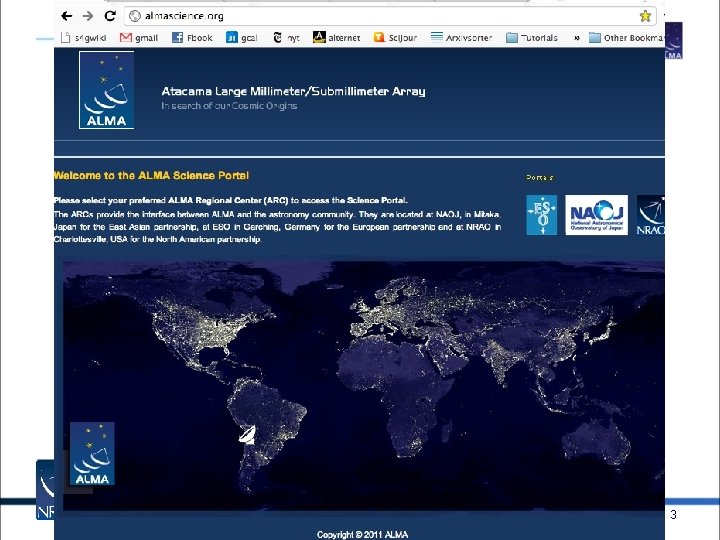This screenshot has height=540, width=720.
Task: Open the NAOJ portal logo
Action: 596,215
